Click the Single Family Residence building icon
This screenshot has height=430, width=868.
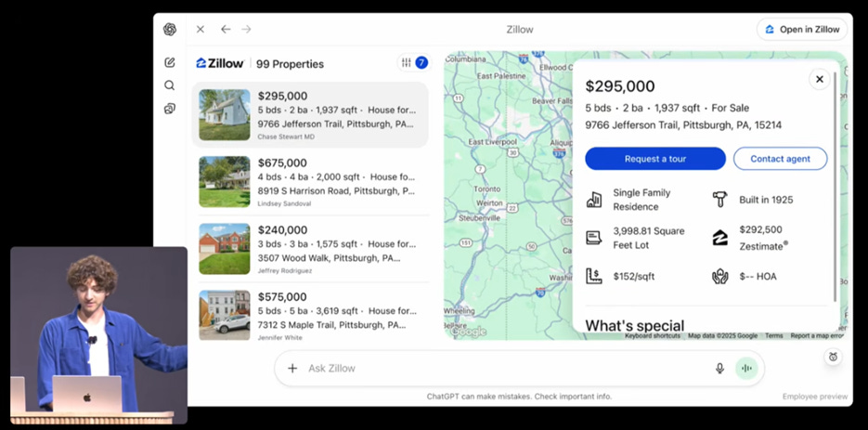594,200
